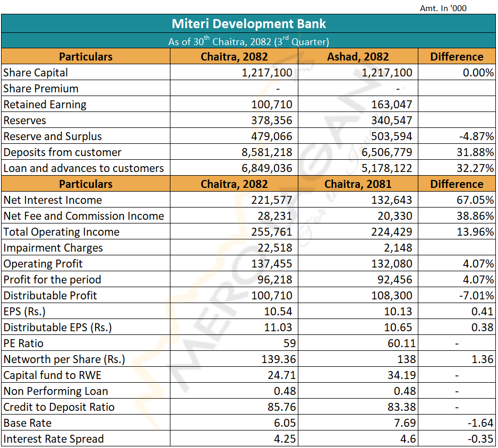
Task: Click the Share Premium row label
Action: click(x=41, y=89)
